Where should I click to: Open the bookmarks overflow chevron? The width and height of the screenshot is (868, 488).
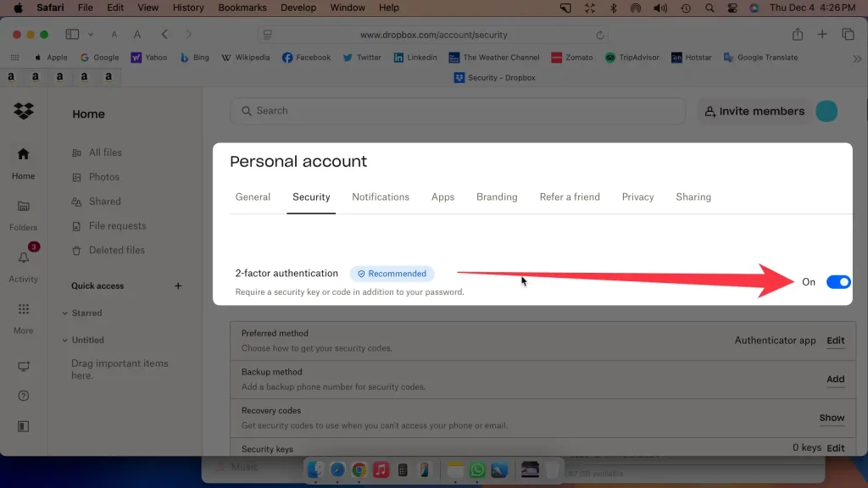[858, 60]
